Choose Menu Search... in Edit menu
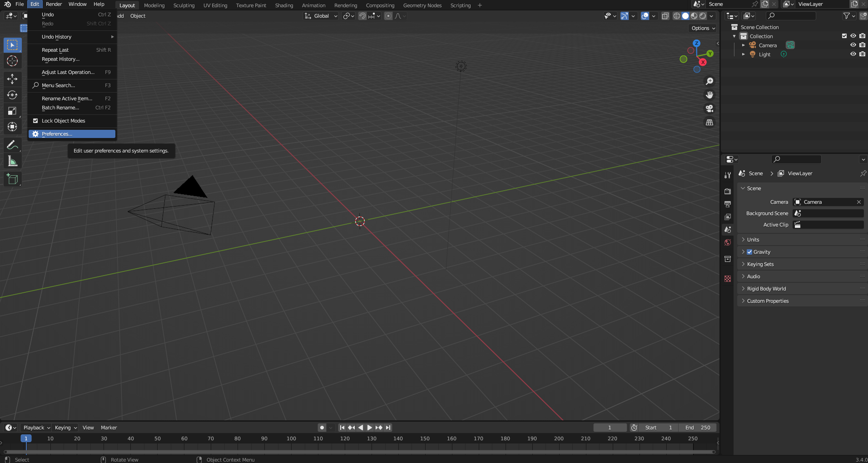Image resolution: width=868 pixels, height=463 pixels. pyautogui.click(x=72, y=85)
